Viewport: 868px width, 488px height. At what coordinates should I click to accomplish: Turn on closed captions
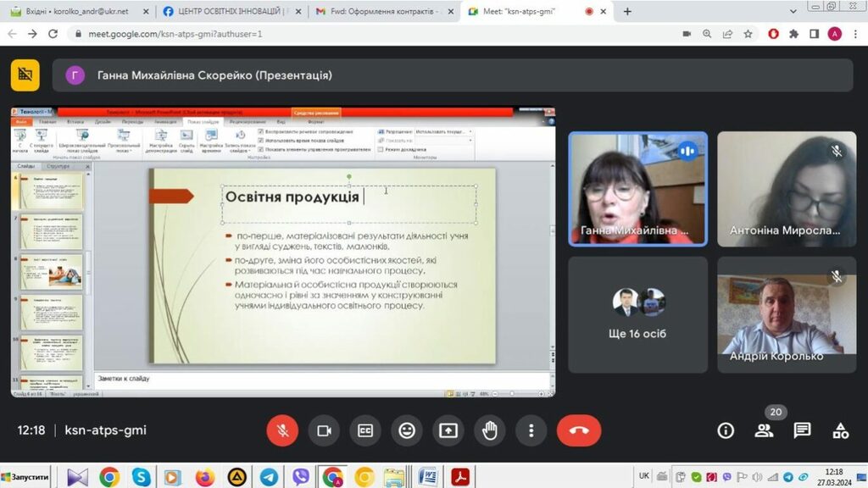[x=365, y=430]
